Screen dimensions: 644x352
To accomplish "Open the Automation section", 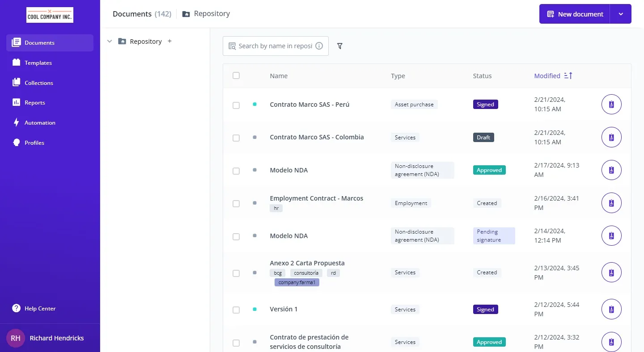I will pos(40,123).
